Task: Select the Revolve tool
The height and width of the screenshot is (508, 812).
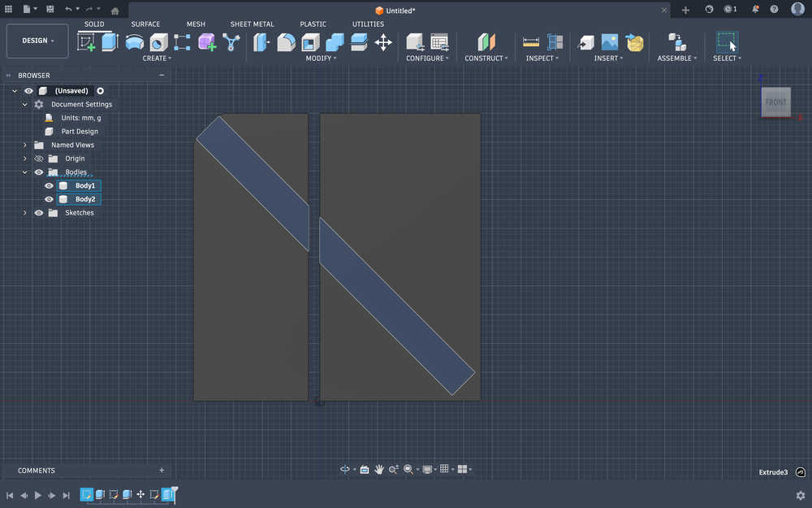Action: click(x=134, y=42)
